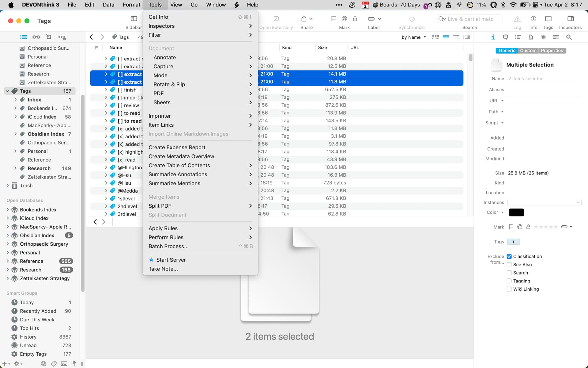588x368 pixels.
Task: Open the inspector Search pane icon
Action: click(x=569, y=37)
